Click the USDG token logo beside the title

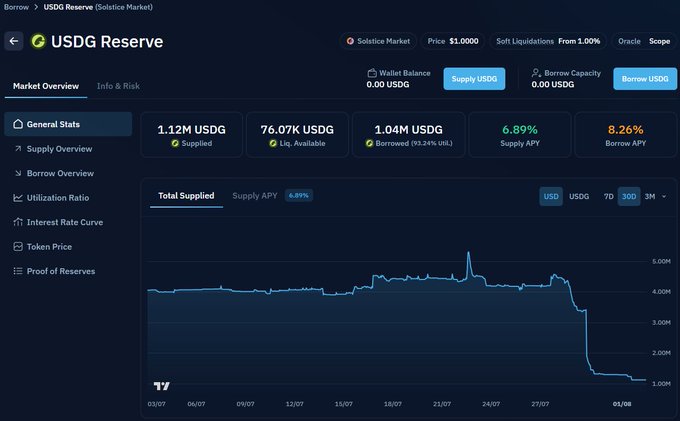pyautogui.click(x=38, y=41)
